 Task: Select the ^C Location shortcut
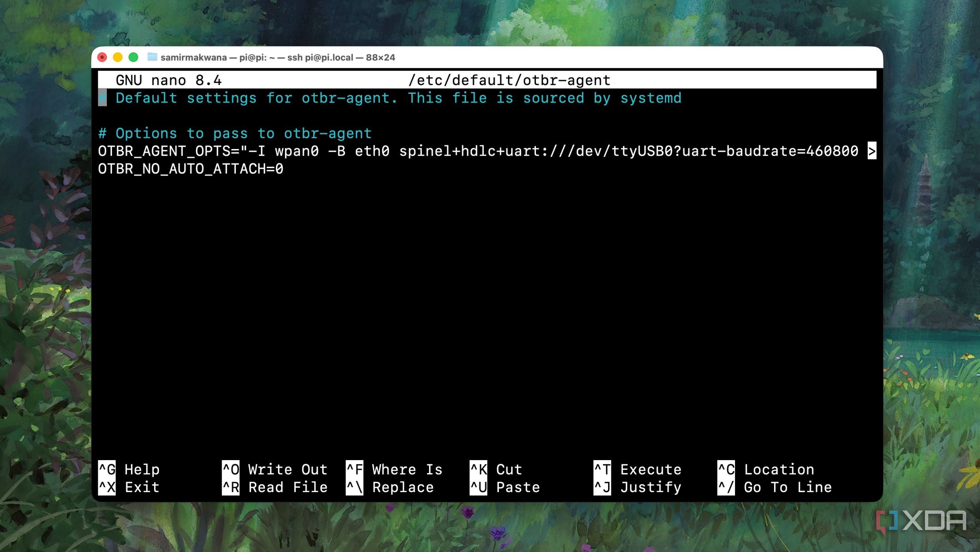point(766,469)
